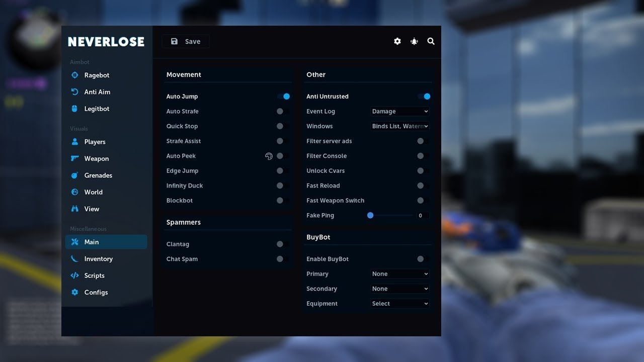
Task: Open search with magnifier icon
Action: 431,41
